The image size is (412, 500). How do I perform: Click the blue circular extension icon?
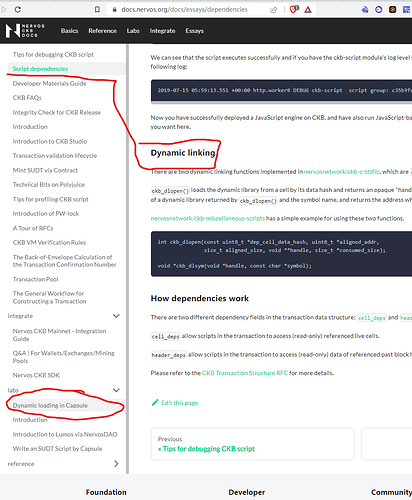379,9
